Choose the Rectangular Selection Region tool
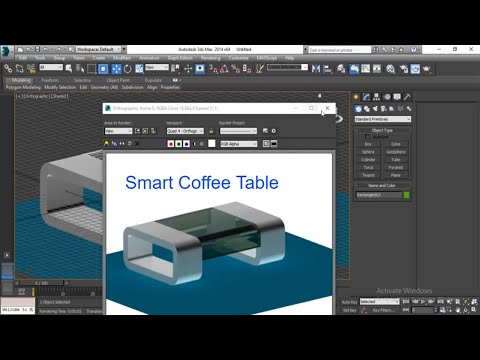 coord(92,69)
